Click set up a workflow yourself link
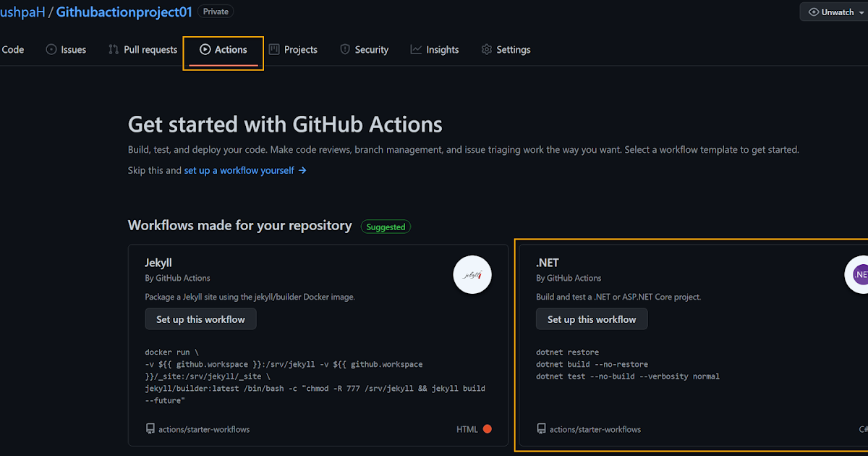The height and width of the screenshot is (456, 868). point(238,170)
